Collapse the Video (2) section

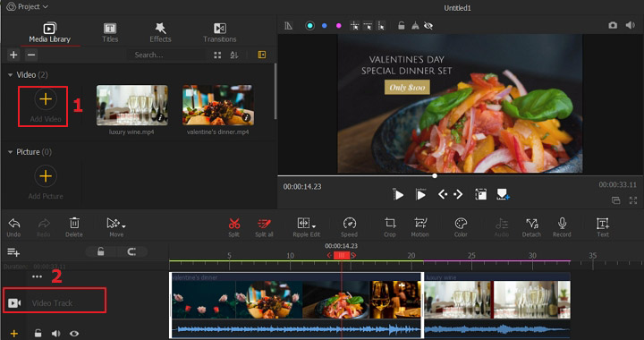pos(10,75)
